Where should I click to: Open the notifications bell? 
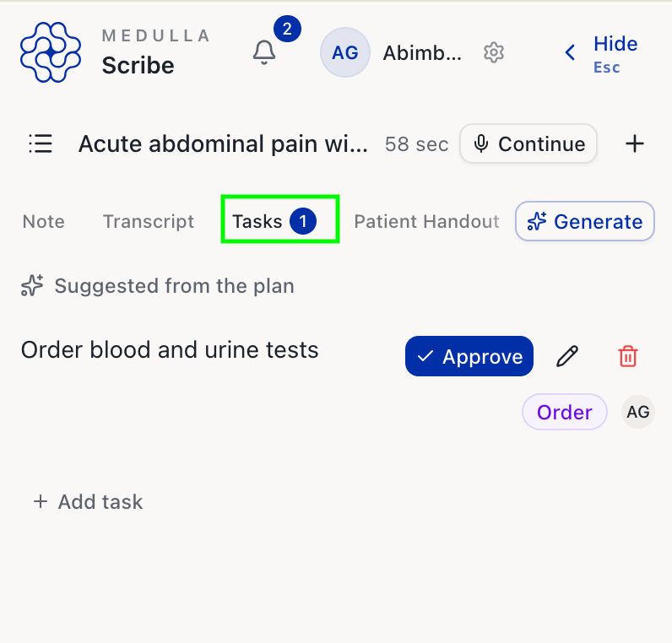pyautogui.click(x=264, y=52)
